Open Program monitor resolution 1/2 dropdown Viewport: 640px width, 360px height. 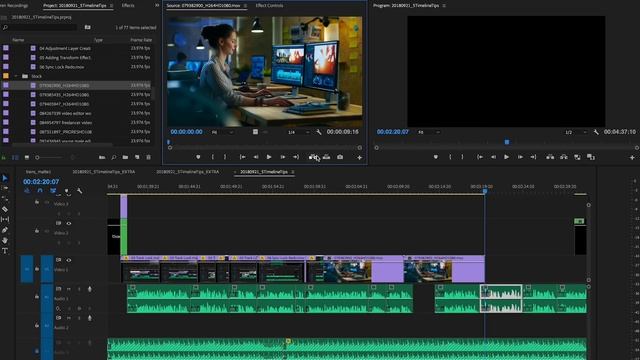(x=576, y=132)
